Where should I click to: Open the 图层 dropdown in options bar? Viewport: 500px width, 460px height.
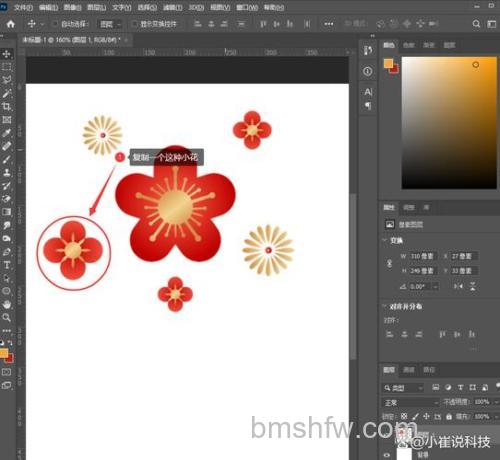click(110, 24)
